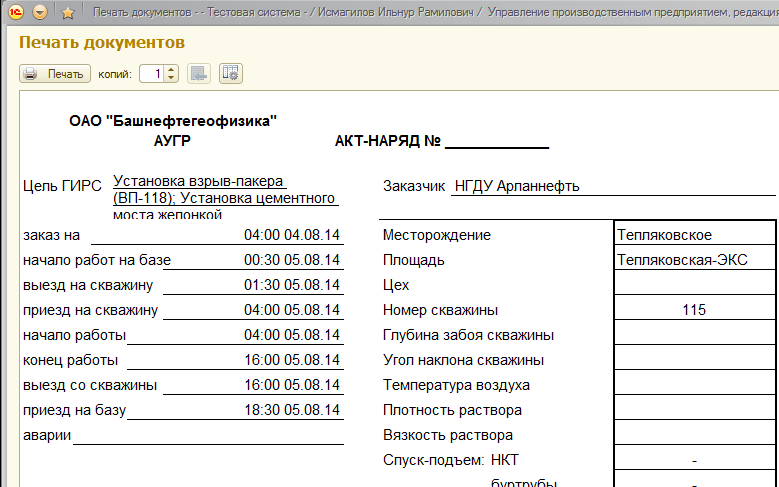Select the Тепляковская-ЭКС cell
This screenshot has width=779, height=487.
[694, 257]
